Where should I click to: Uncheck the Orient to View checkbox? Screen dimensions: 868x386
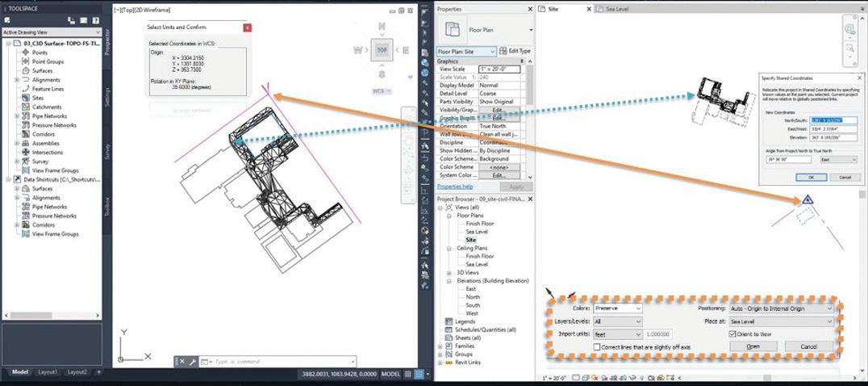pos(732,334)
